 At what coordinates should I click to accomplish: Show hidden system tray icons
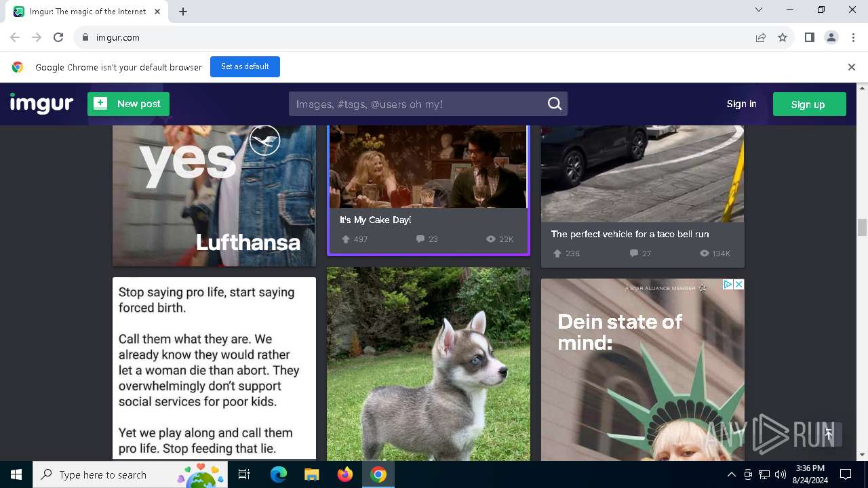click(x=731, y=474)
